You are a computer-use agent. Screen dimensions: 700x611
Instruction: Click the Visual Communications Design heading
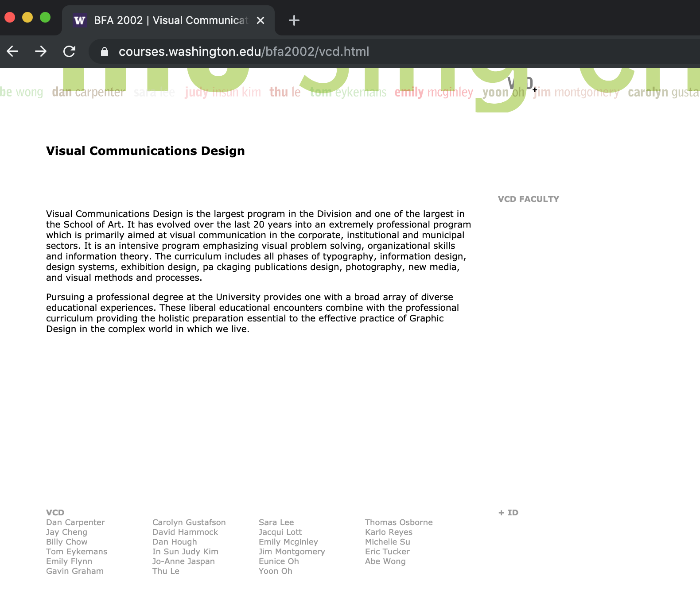145,151
